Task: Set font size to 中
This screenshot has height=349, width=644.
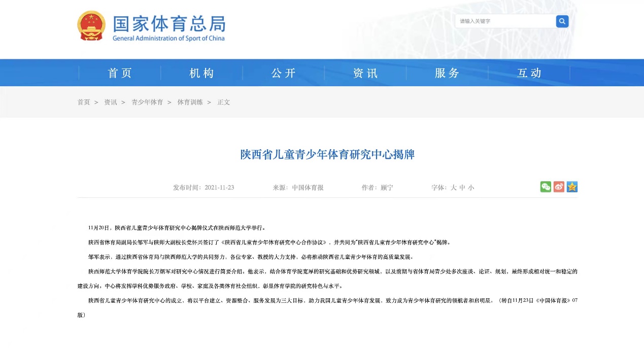Action: 462,188
